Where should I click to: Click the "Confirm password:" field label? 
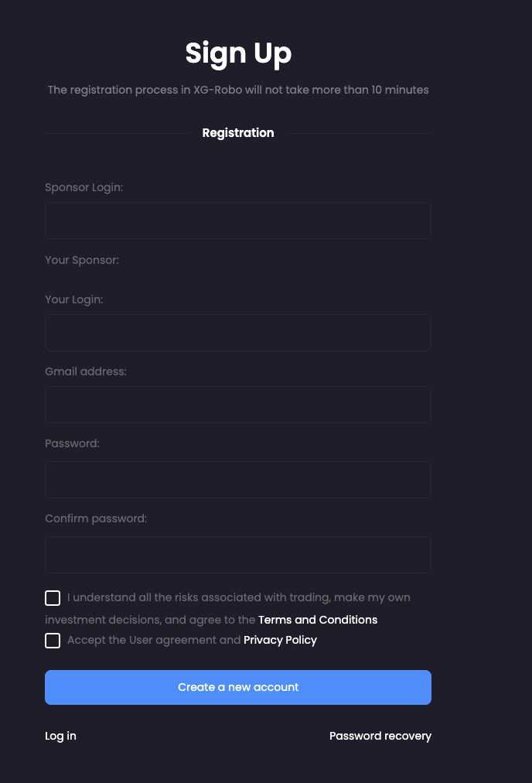96,518
